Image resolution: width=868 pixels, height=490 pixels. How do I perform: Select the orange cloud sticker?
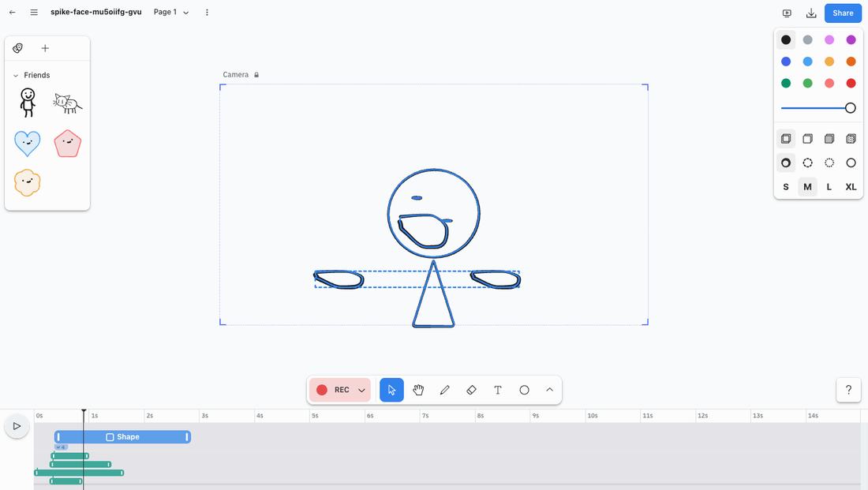27,183
